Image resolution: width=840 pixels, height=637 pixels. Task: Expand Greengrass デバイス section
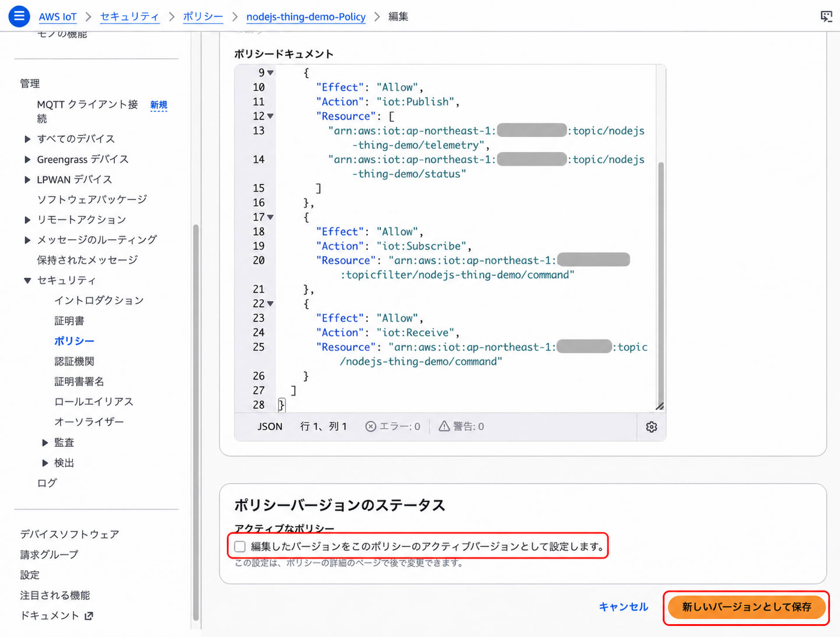[x=27, y=159]
